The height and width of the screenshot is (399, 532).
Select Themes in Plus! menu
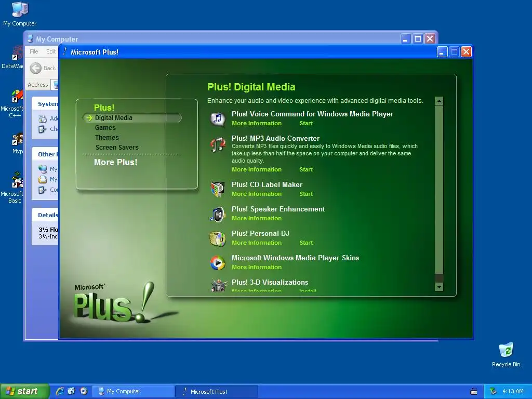point(107,137)
